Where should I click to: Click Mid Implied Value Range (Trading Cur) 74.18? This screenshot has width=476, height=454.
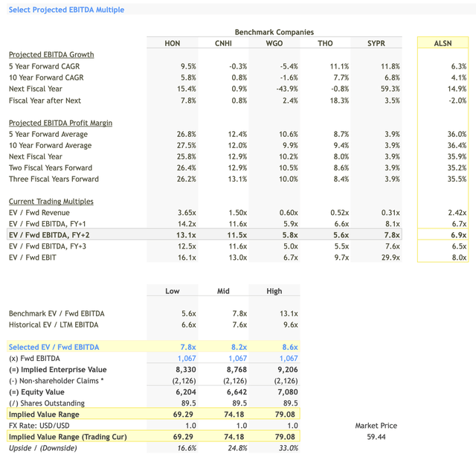[x=234, y=437]
